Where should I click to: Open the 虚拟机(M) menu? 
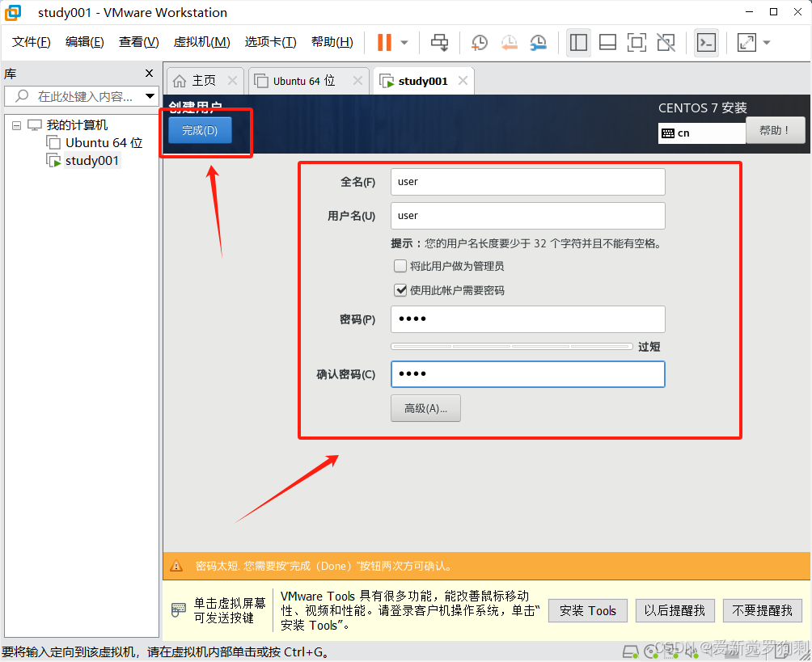point(201,42)
